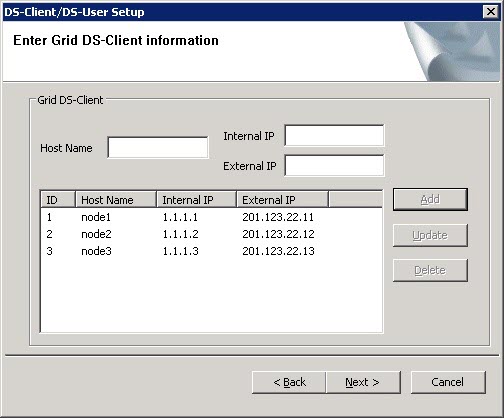Screen dimensions: 504x418
Task: Click the External IP column header
Action: pos(283,200)
